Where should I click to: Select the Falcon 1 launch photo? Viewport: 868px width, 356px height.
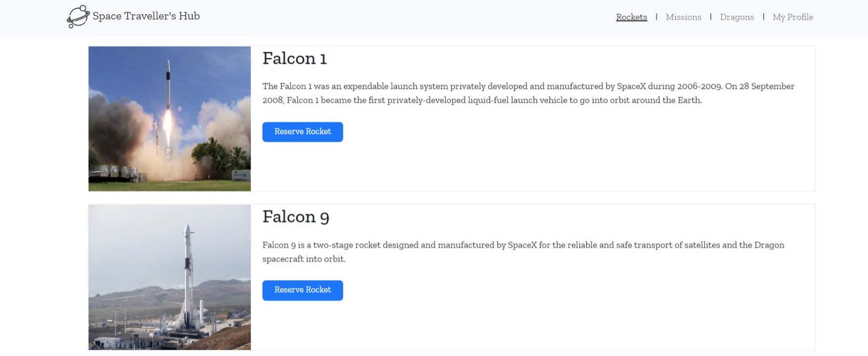click(x=170, y=119)
